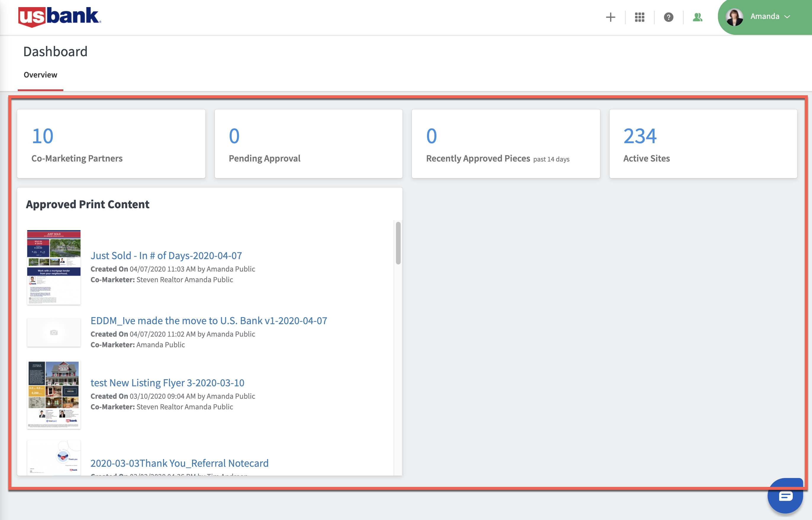This screenshot has width=812, height=520.
Task: Open test New Listing Flyer 3 link
Action: [167, 382]
